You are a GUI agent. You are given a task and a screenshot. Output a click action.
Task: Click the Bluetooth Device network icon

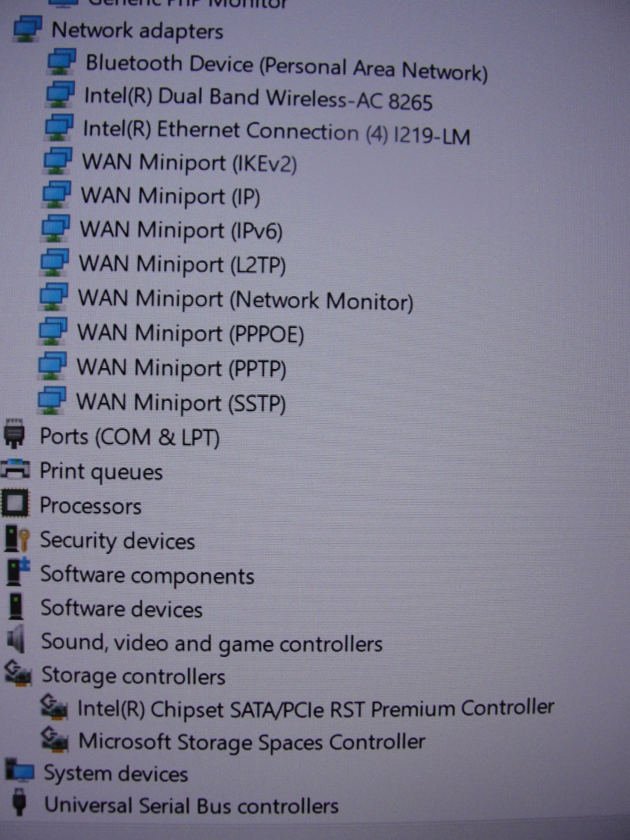pos(62,61)
